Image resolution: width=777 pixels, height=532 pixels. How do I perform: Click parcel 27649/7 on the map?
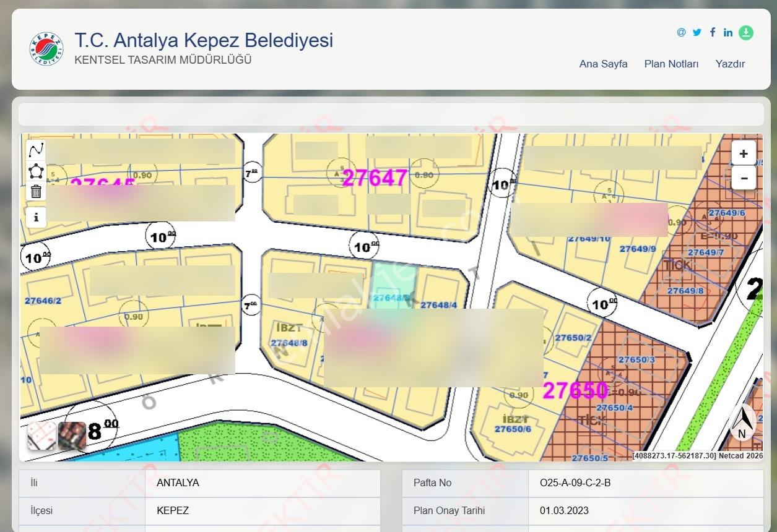[x=706, y=252]
